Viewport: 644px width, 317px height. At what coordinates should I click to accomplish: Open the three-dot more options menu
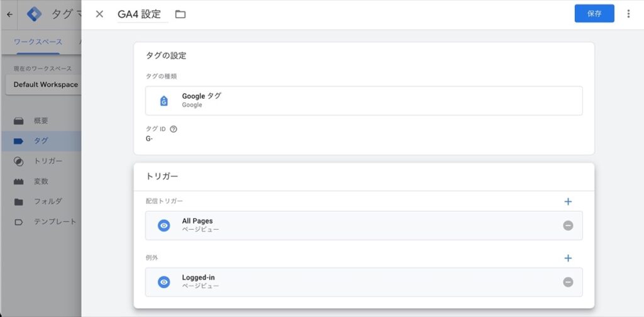(628, 14)
